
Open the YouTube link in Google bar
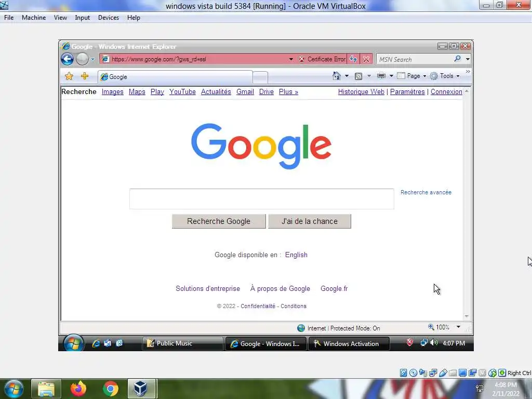(x=182, y=92)
